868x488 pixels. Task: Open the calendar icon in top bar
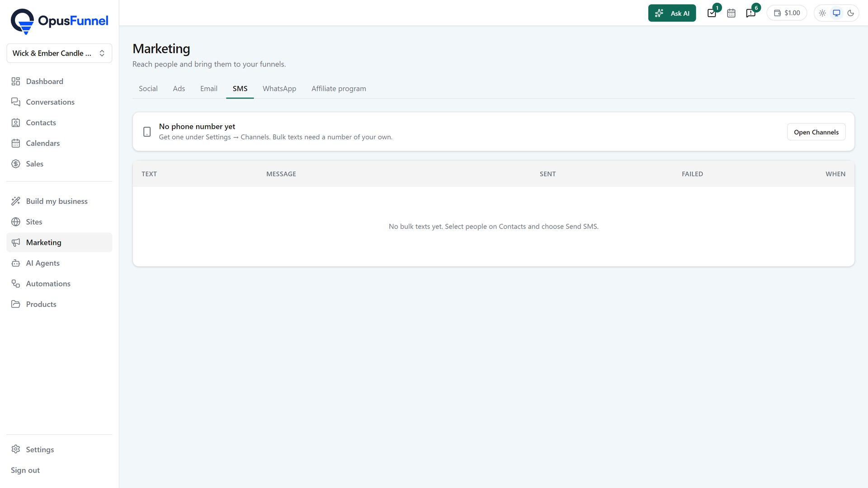coord(731,13)
